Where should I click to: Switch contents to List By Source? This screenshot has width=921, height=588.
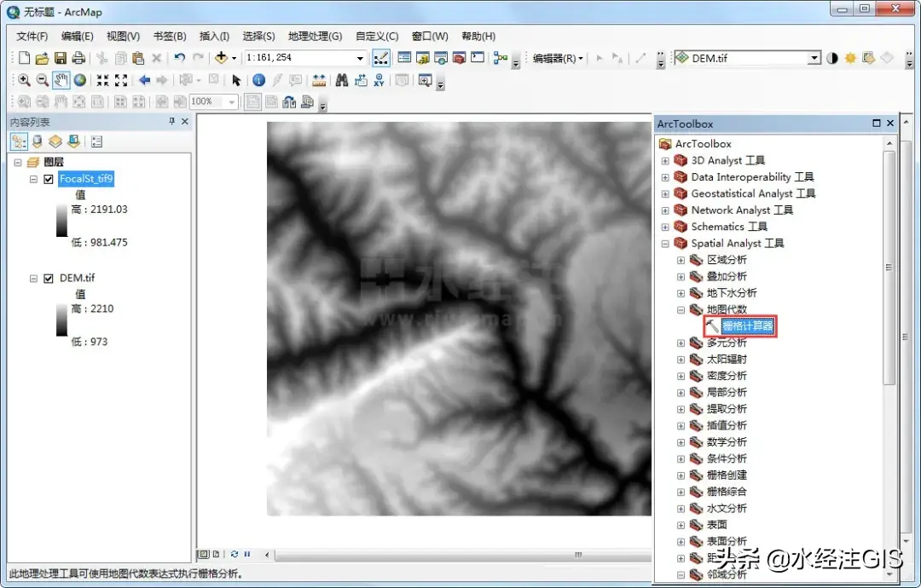pyautogui.click(x=37, y=141)
